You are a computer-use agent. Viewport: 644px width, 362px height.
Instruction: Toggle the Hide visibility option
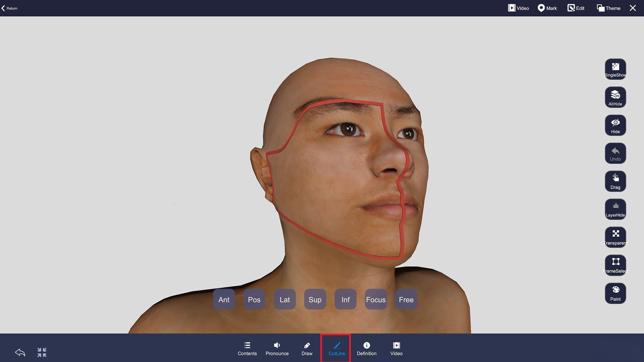615,125
